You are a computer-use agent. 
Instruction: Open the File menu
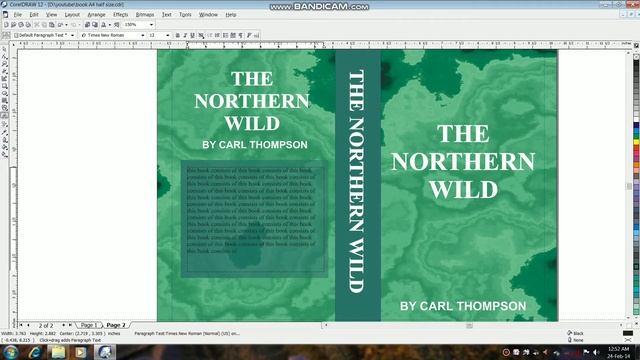pos(18,15)
